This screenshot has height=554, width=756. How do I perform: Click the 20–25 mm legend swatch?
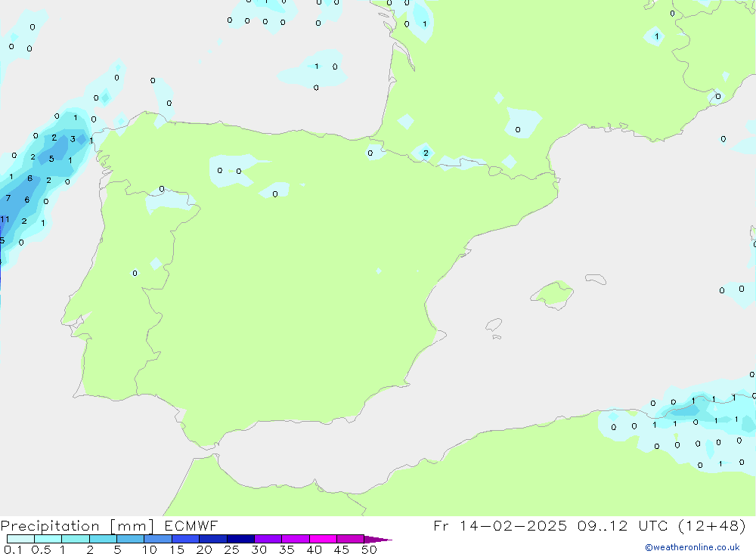tap(213, 539)
